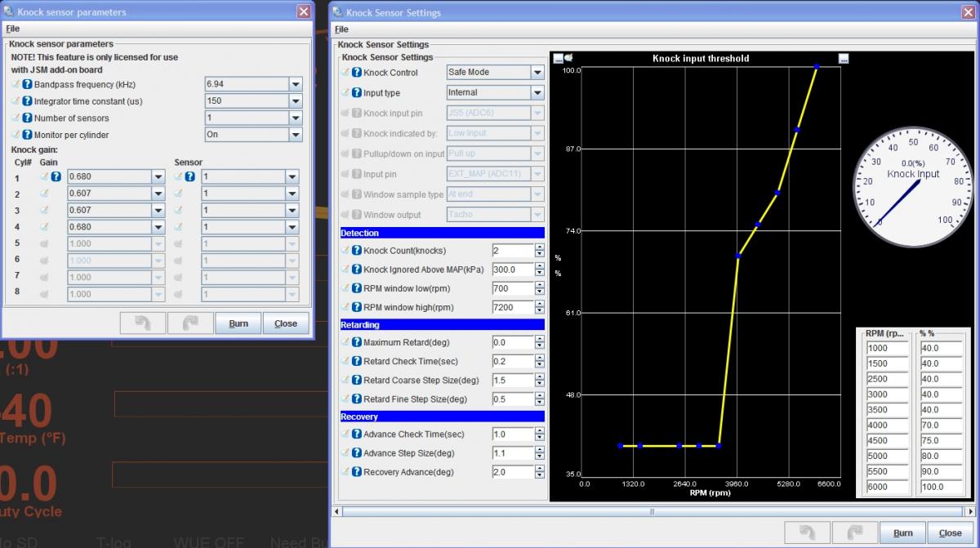Increase Knock Count with up stepper arrow
980x548 pixels.
(539, 247)
